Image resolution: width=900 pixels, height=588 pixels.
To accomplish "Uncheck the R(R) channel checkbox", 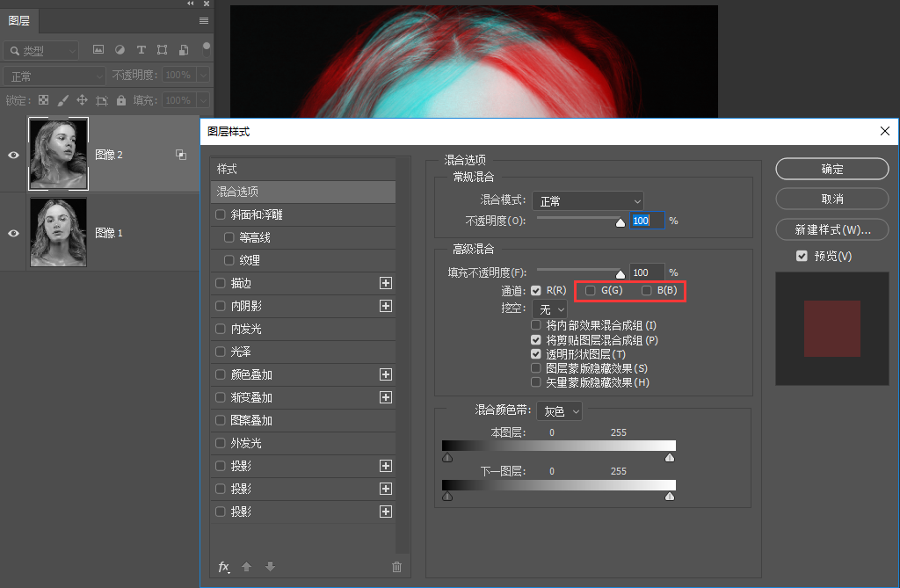I will click(535, 290).
